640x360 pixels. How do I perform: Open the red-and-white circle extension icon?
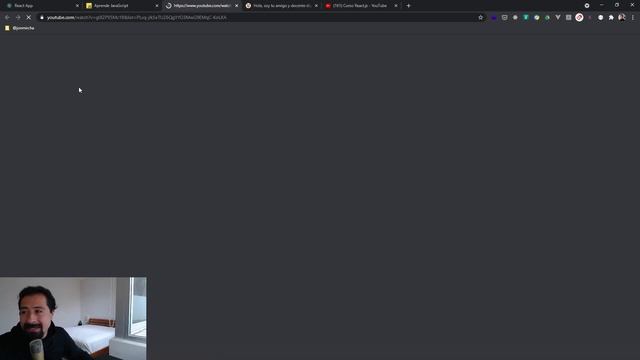coord(579,18)
